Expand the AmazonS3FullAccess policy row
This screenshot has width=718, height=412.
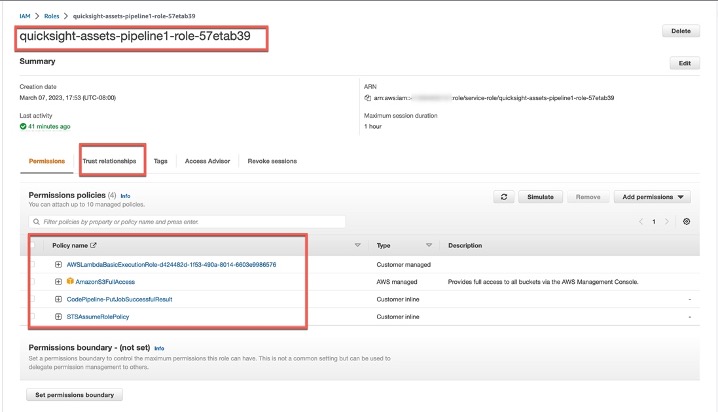(x=58, y=282)
